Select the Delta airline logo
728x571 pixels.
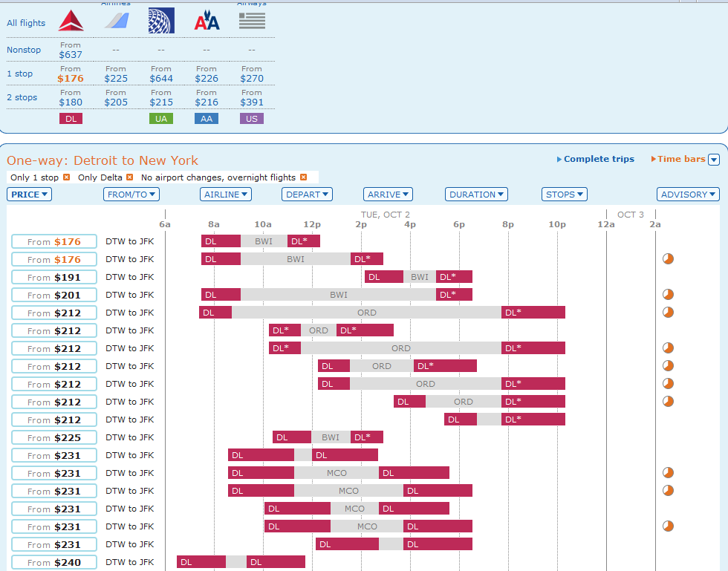71,21
